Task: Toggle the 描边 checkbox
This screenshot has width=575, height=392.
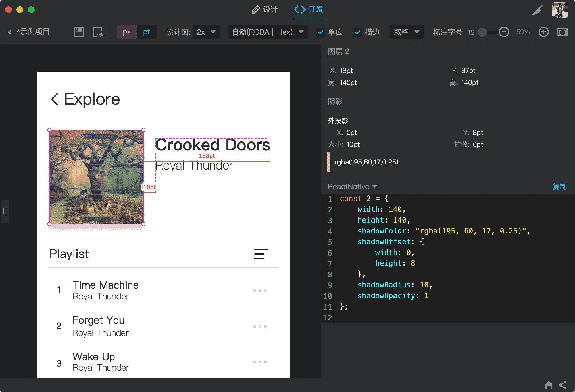Action: tap(357, 32)
